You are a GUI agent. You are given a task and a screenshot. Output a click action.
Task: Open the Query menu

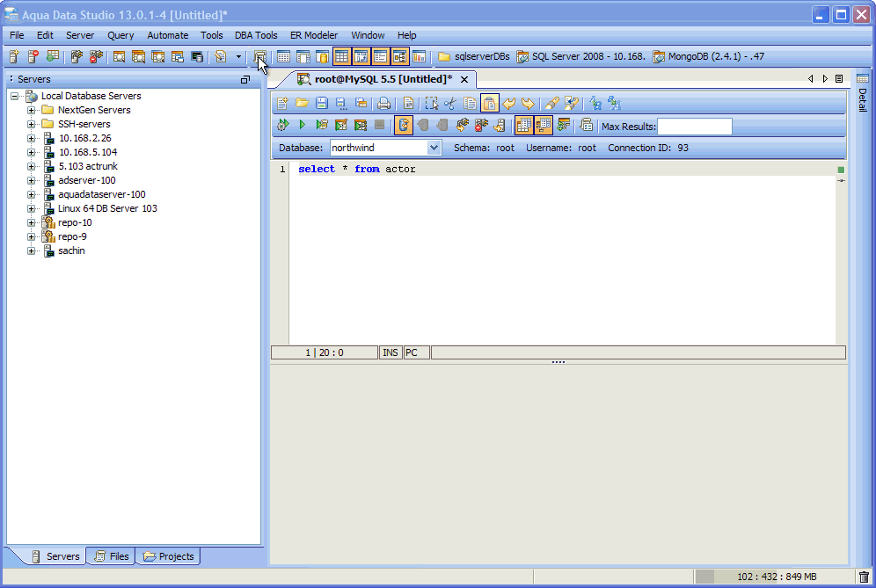[120, 35]
